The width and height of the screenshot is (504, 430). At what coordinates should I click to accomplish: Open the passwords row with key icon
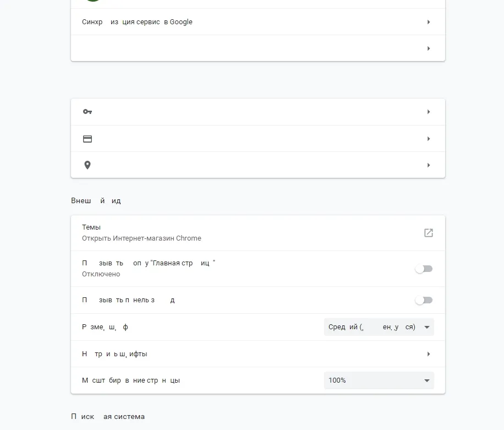pyautogui.click(x=258, y=112)
